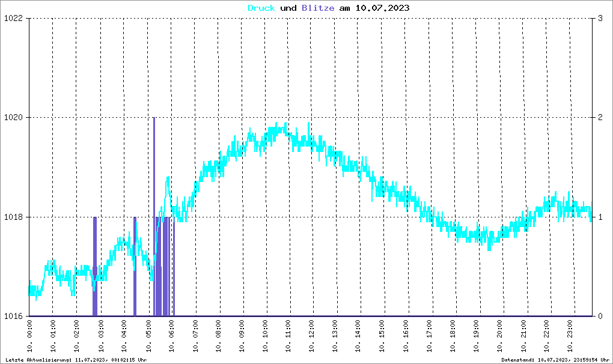Click the time label '10. 14:00'

pyautogui.click(x=358, y=336)
